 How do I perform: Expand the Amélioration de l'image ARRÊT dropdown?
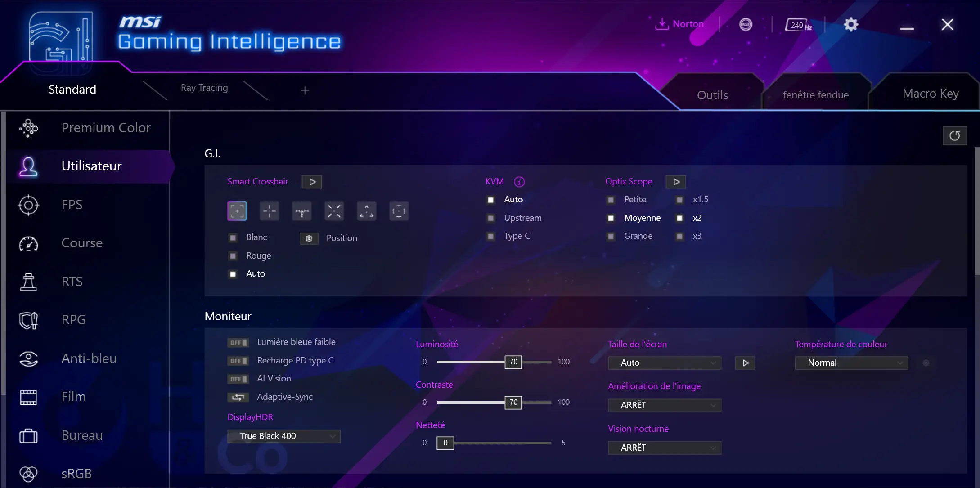(x=665, y=405)
